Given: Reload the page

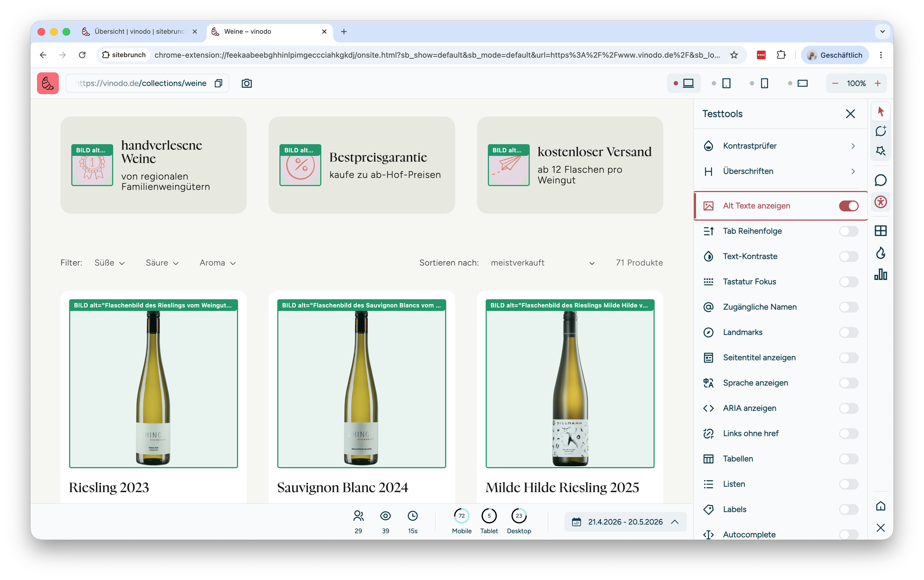Looking at the screenshot, I should (82, 55).
